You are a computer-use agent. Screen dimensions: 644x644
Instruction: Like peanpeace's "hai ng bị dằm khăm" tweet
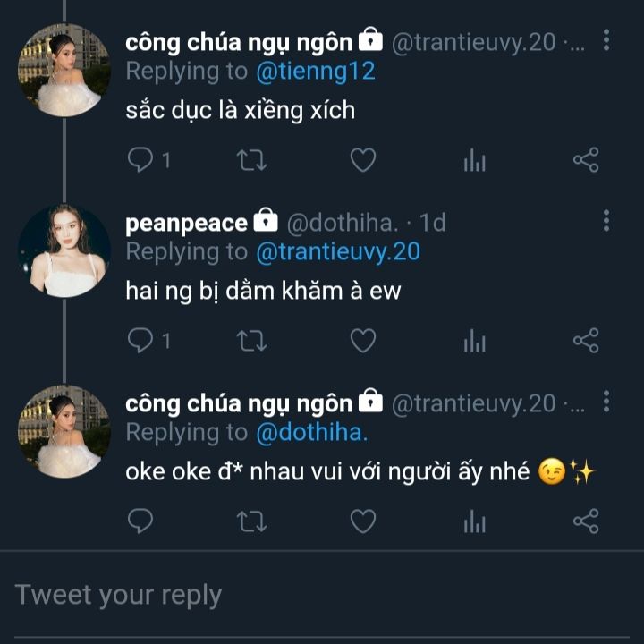(x=362, y=340)
